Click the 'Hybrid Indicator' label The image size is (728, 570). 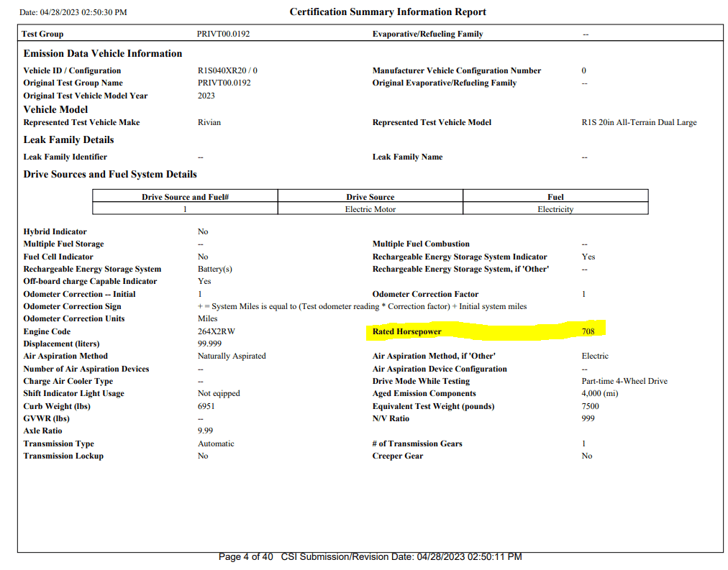pyautogui.click(x=55, y=231)
